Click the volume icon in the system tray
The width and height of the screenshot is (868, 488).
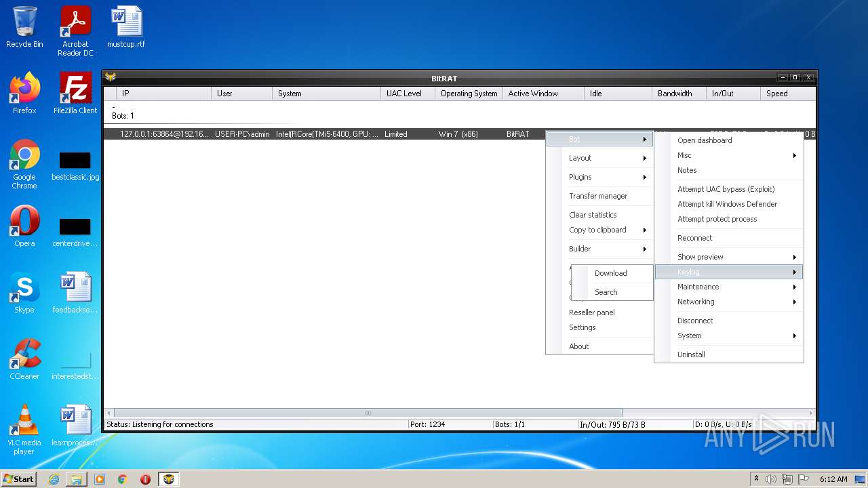[771, 479]
